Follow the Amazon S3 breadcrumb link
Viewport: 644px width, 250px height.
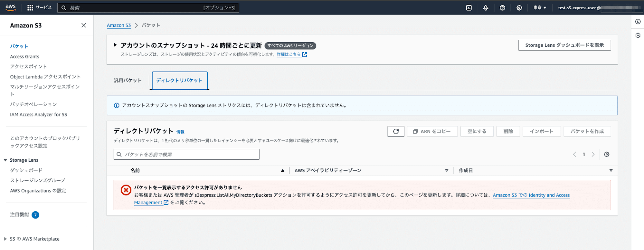click(x=119, y=25)
